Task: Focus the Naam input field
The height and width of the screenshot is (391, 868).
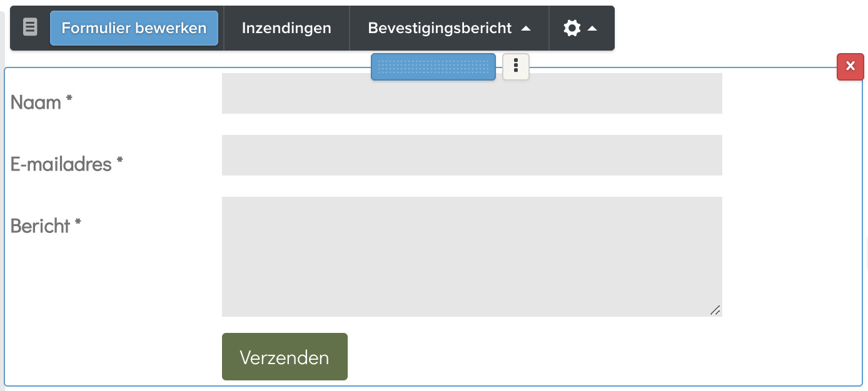Action: coord(472,94)
